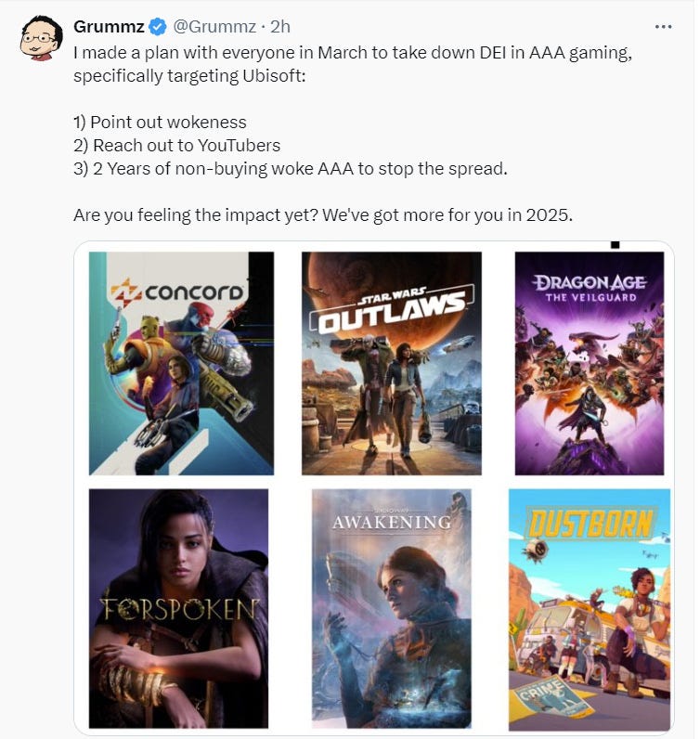Screen dimensions: 700x739
Task: Open the @Grummz handle link
Action: click(215, 27)
